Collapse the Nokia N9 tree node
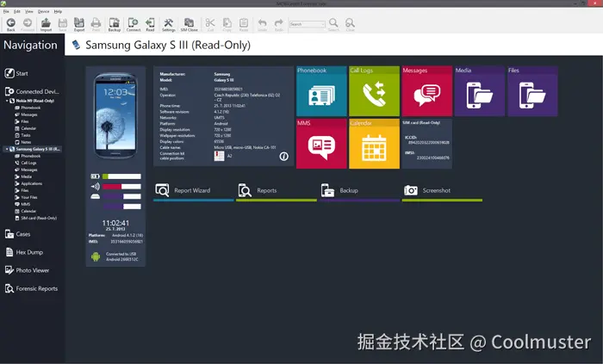The width and height of the screenshot is (603, 364). pos(7,101)
